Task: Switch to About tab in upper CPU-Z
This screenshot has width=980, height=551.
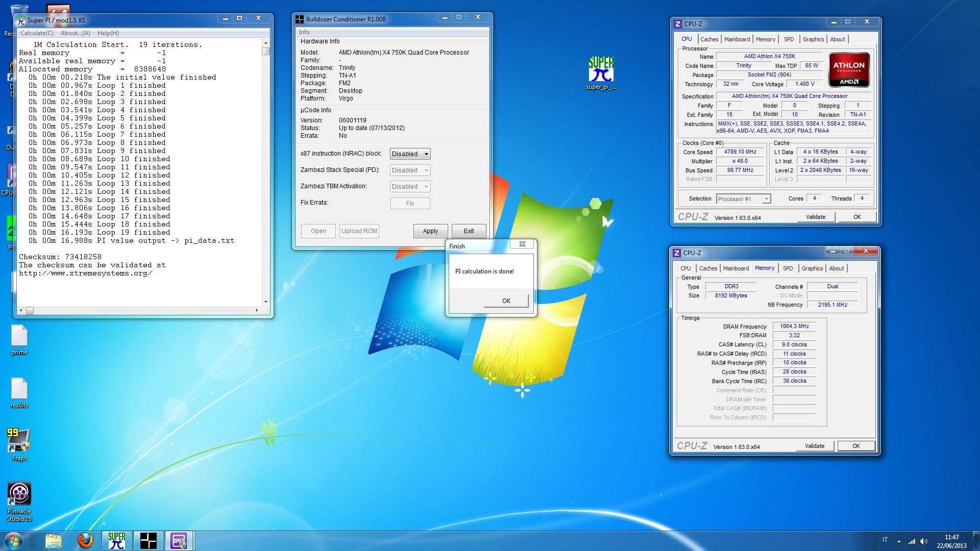Action: click(838, 39)
